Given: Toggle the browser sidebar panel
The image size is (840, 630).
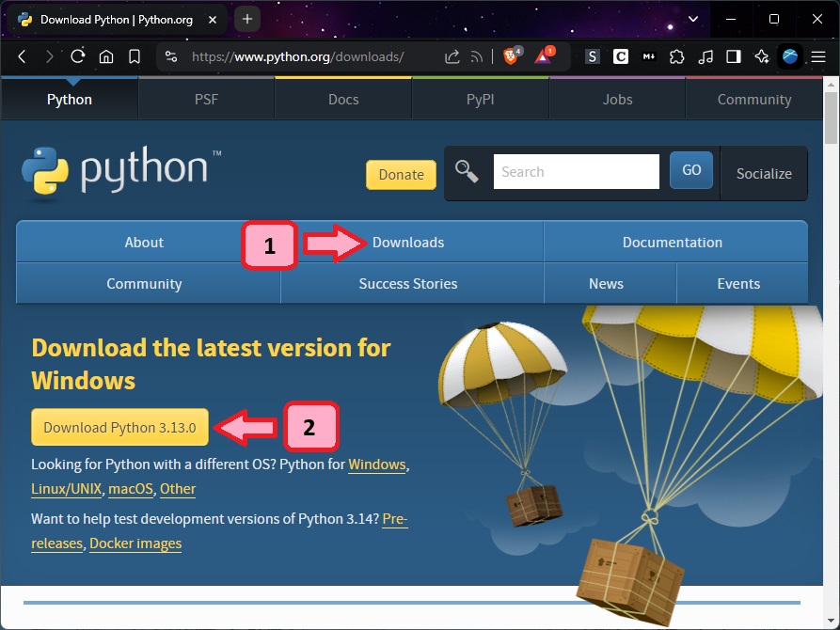Looking at the screenshot, I should [x=734, y=56].
